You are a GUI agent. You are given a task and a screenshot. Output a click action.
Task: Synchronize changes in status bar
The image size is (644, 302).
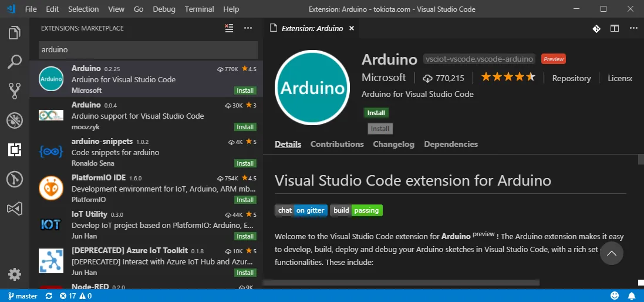[49, 296]
